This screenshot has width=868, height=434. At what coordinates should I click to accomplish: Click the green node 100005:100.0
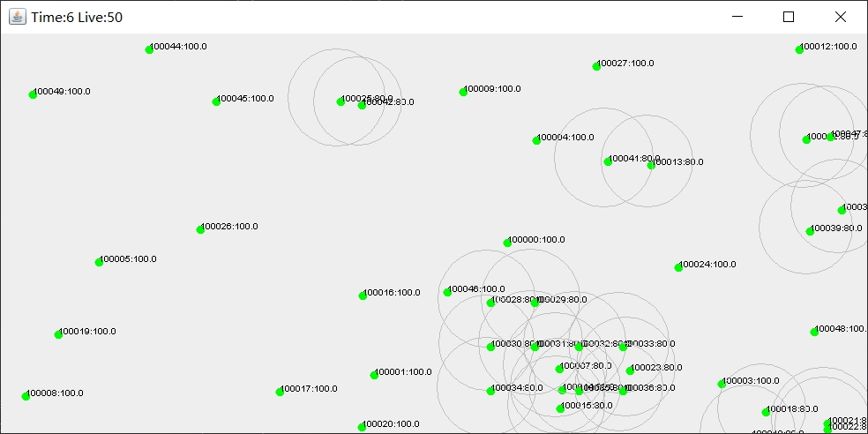pos(99,262)
